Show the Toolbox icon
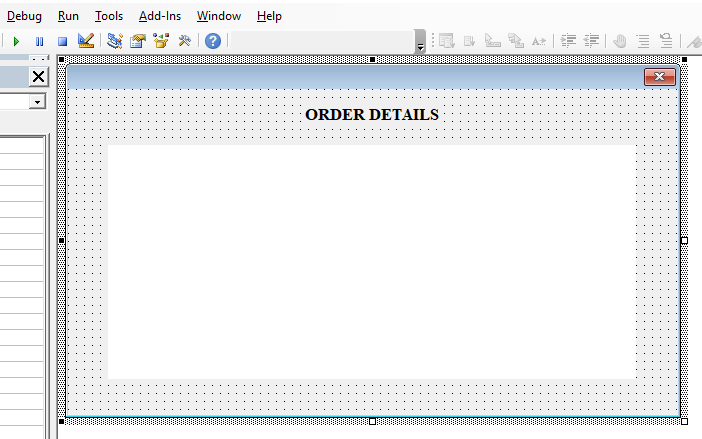This screenshot has width=702, height=439. [x=184, y=41]
